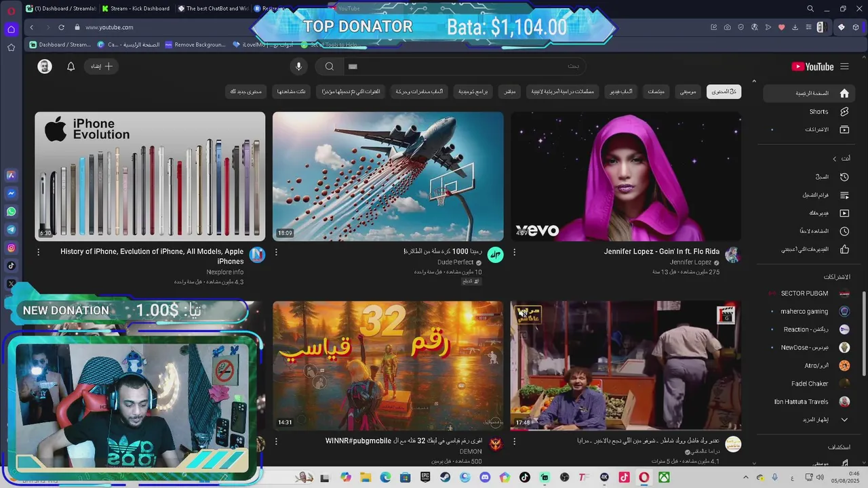Click 'Remove Background' bookmark
Screen dimensions: 868x488
pos(195,45)
